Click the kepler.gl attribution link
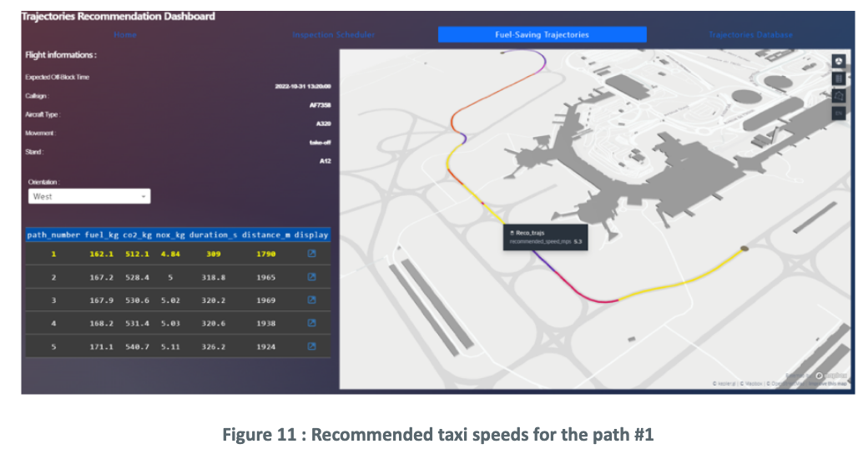Viewport: 868px width, 449px height. 724,384
